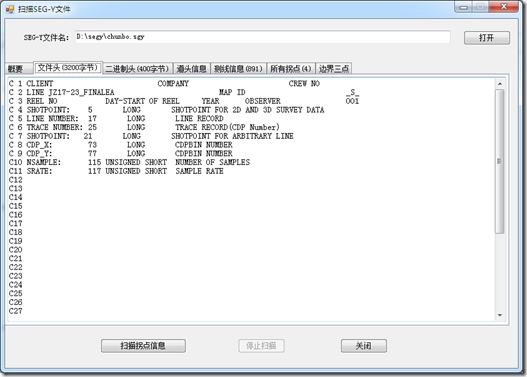527x377 pixels.
Task: Click the line labeled C27
Action: (16, 311)
